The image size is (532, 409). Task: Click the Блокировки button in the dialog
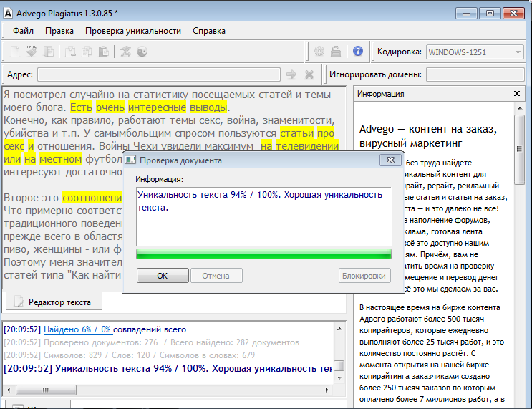click(x=364, y=276)
